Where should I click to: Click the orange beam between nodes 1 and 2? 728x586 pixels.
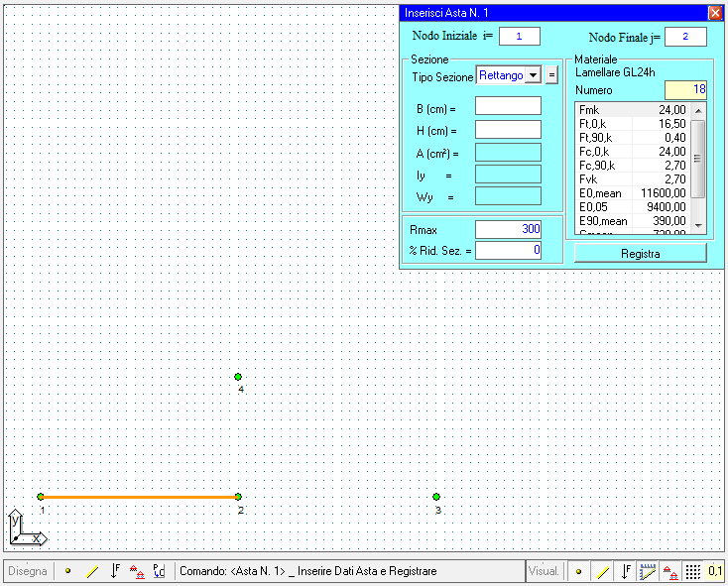click(139, 497)
